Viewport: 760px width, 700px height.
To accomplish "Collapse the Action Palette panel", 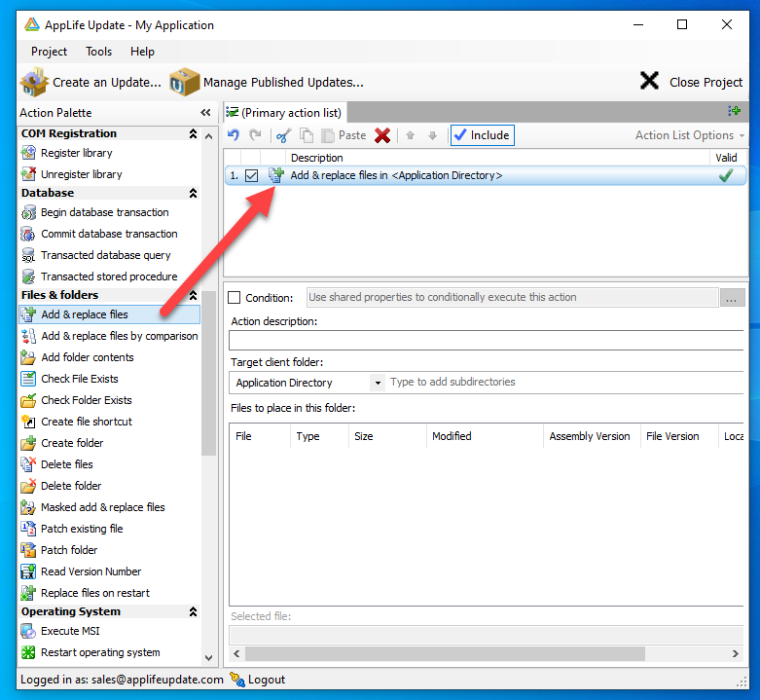I will [x=205, y=113].
